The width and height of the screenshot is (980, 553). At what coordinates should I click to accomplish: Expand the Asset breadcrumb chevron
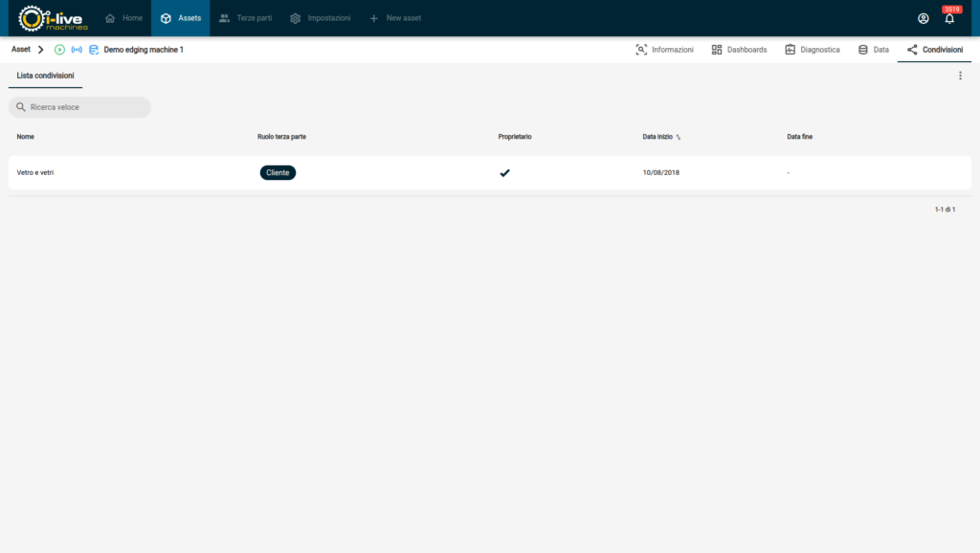pyautogui.click(x=40, y=50)
